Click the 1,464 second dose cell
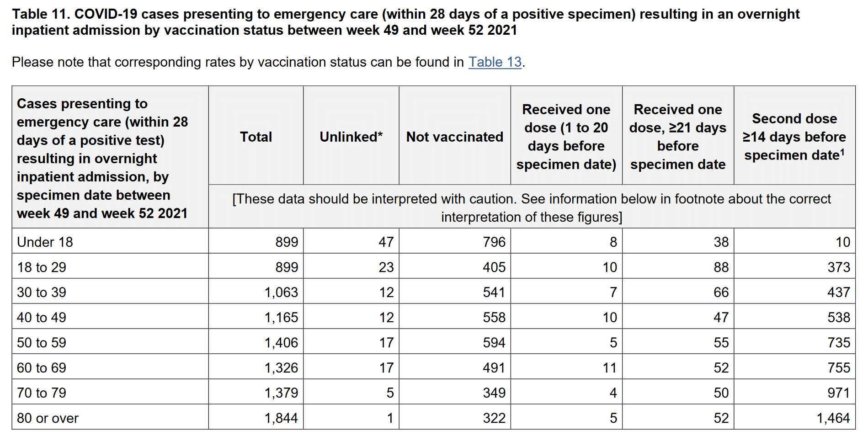The image size is (868, 441). tap(833, 418)
